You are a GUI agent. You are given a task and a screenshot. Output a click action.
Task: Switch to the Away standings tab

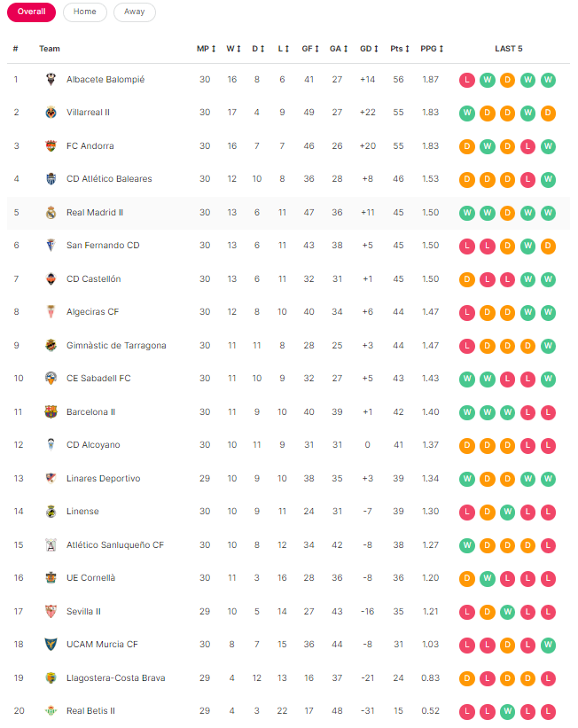tap(135, 12)
